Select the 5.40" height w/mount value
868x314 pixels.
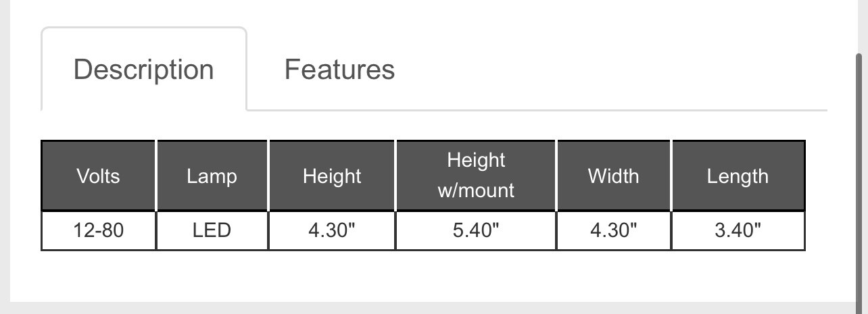(x=476, y=230)
